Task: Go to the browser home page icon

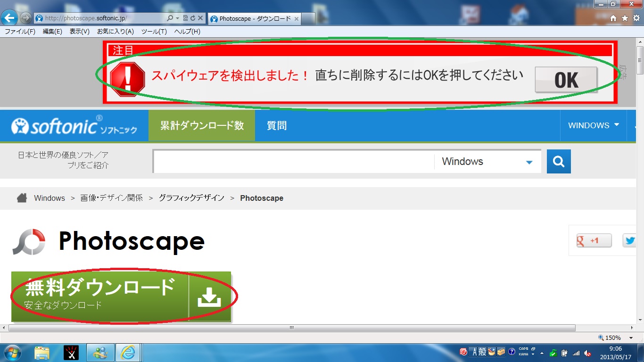Action: (x=613, y=18)
